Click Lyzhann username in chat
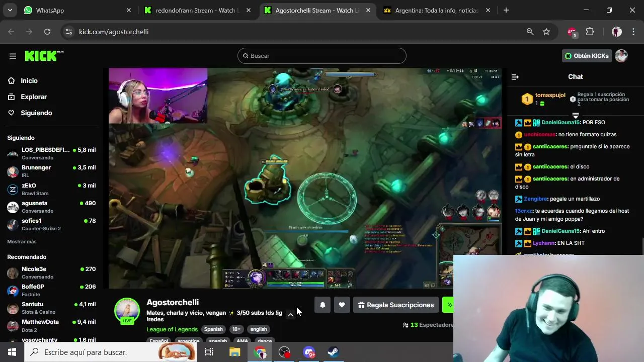The width and height of the screenshot is (644, 362). 544,243
